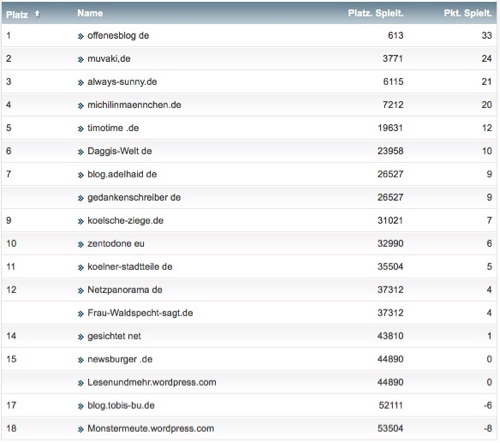Click the arrow icon before timotime .de
The height and width of the screenshot is (443, 500).
pos(80,129)
